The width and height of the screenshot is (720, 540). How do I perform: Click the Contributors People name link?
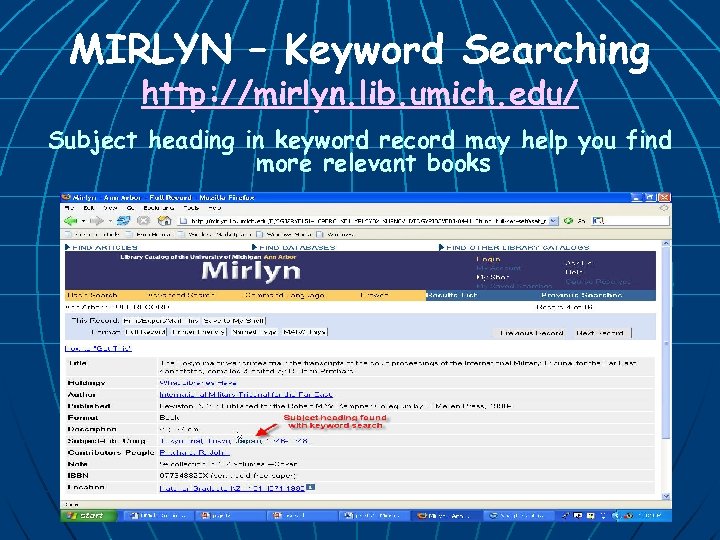click(x=194, y=452)
